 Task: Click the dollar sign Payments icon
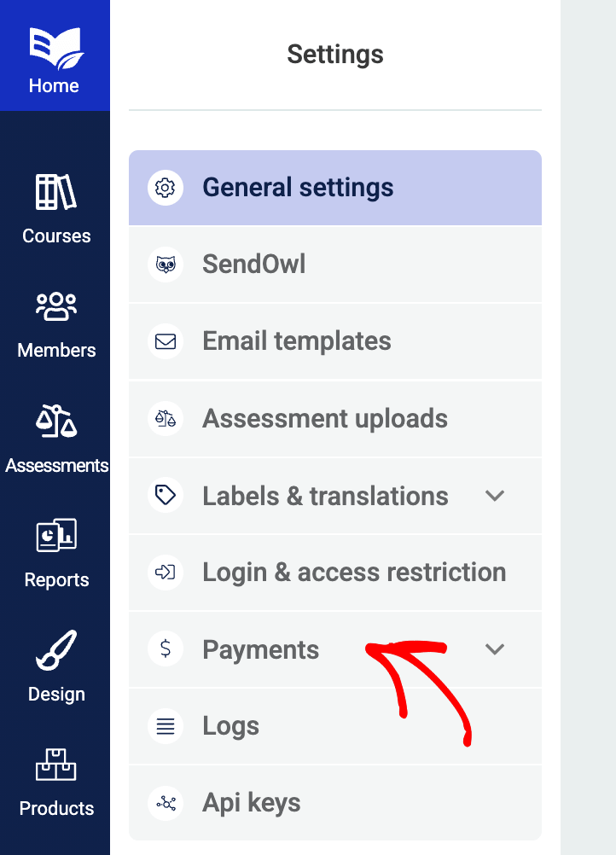pos(166,649)
